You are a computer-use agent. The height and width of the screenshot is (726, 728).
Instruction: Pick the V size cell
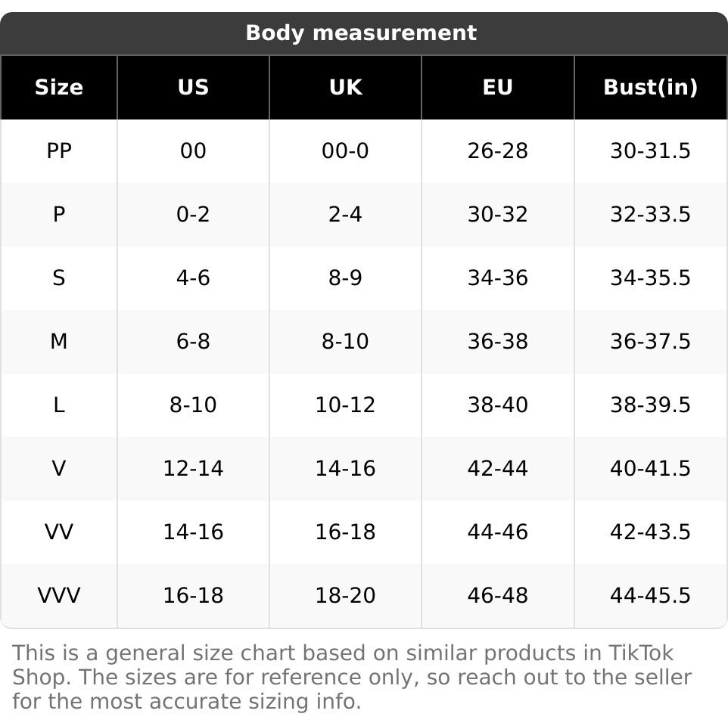(x=59, y=469)
